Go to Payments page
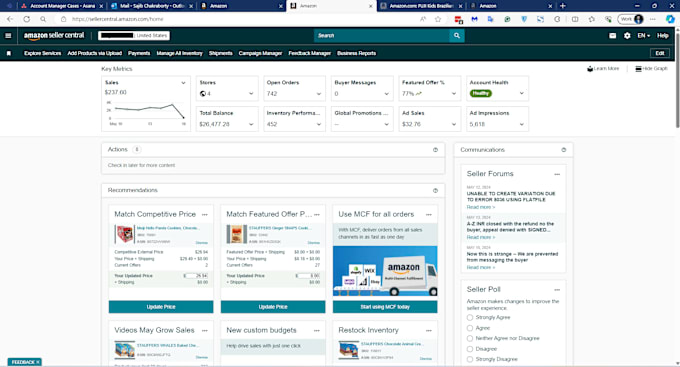Screen dimensions: 680x367 point(139,53)
